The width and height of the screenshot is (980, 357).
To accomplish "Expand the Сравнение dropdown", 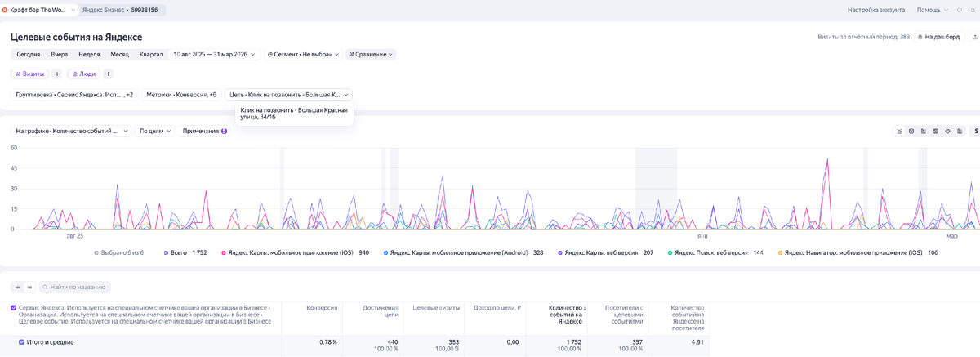I will point(371,54).
